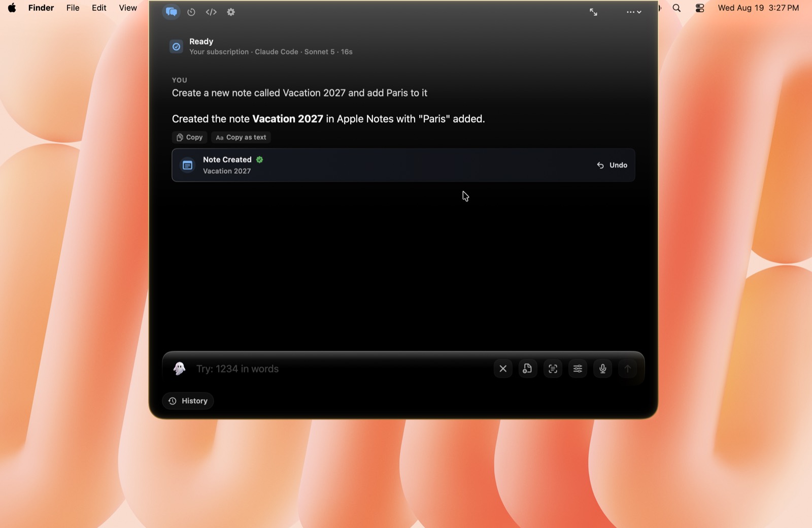This screenshot has width=812, height=528.
Task: Attach a file with document icon
Action: [528, 369]
